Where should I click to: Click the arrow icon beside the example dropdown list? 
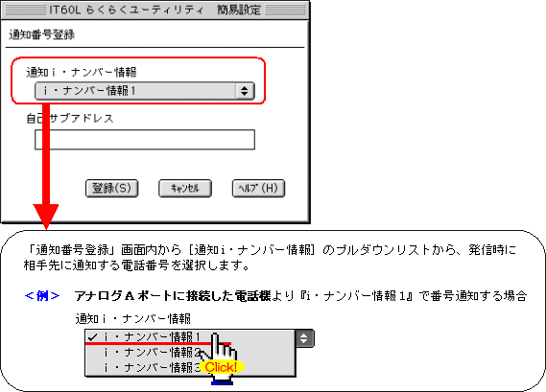(x=304, y=338)
